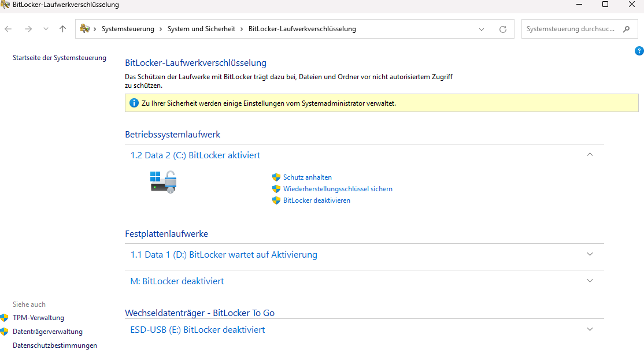Click the search magnifier icon
The height and width of the screenshot is (353, 644).
(626, 29)
